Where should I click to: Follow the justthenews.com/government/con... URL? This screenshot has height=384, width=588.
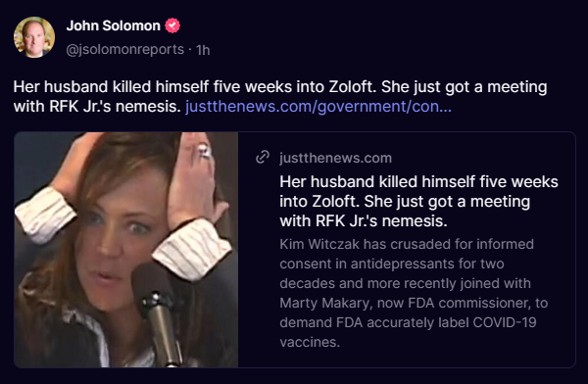coord(318,107)
